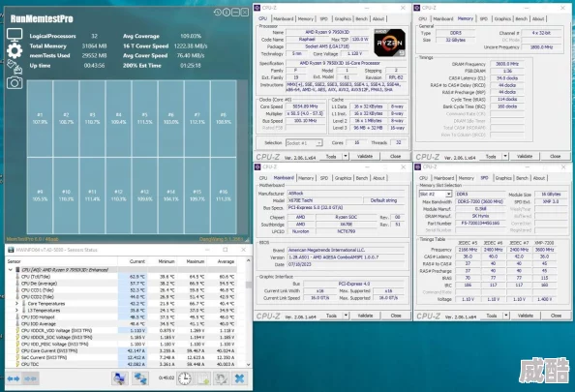Click the DDR5-7200 max bandwidth field

[x=480, y=202]
